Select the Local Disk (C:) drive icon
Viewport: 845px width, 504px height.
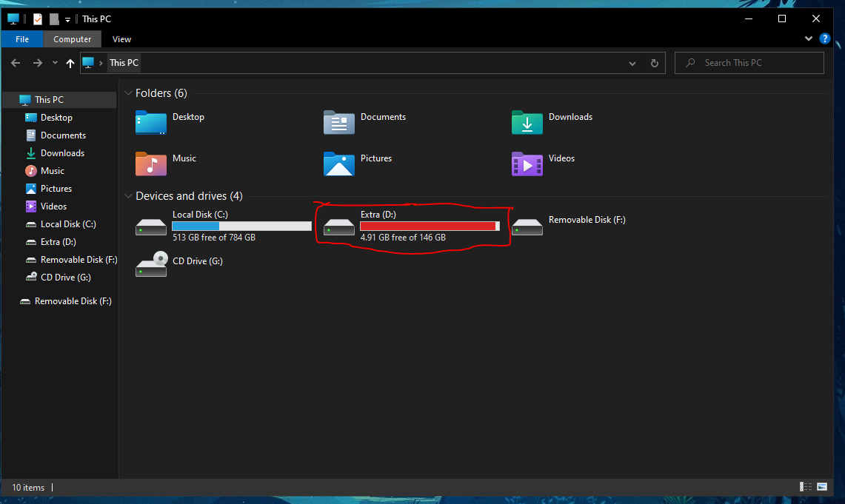151,227
